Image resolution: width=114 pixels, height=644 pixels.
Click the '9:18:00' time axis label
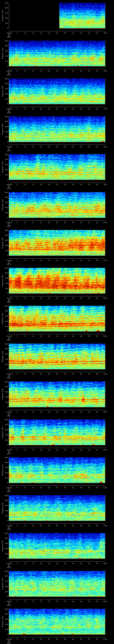[x=9, y=563]
